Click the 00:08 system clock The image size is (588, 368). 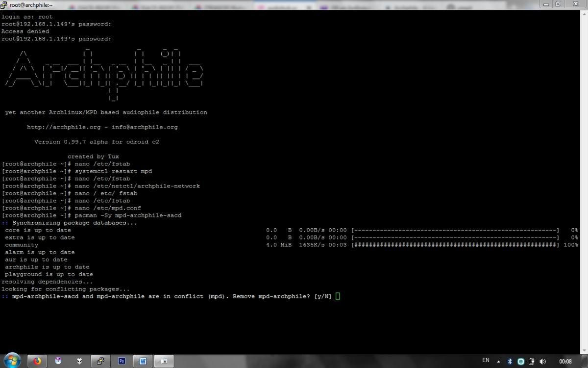tap(565, 361)
